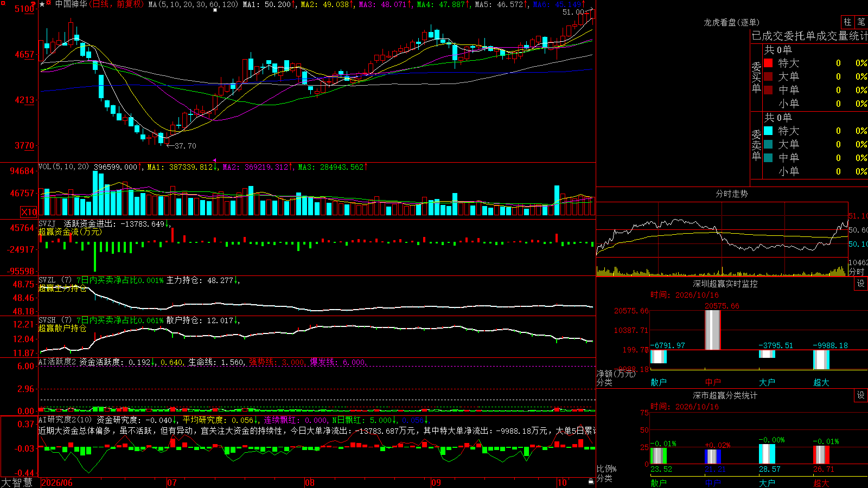Click the lock icon at the chart's bottom right
This screenshot has width=868, height=488.
point(591,481)
